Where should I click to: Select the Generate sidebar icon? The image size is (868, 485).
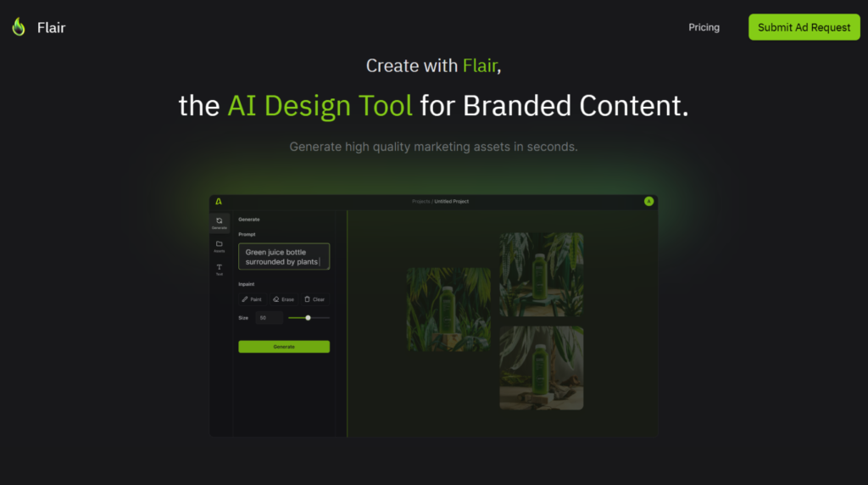coord(220,222)
